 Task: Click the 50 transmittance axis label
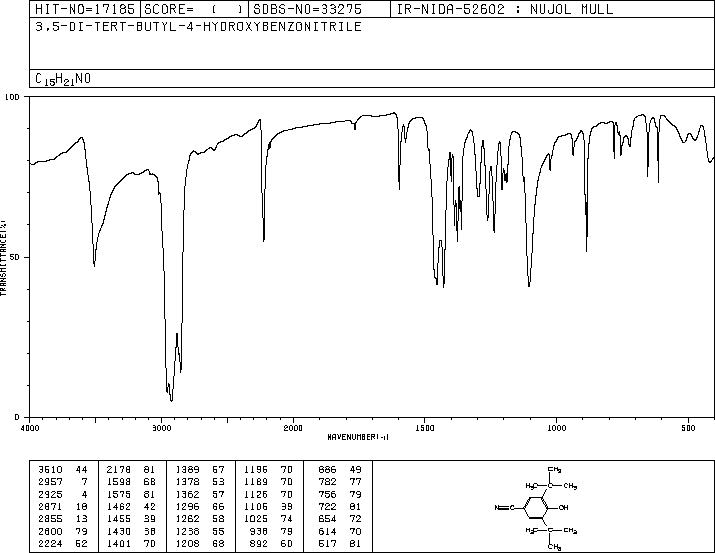pos(15,257)
